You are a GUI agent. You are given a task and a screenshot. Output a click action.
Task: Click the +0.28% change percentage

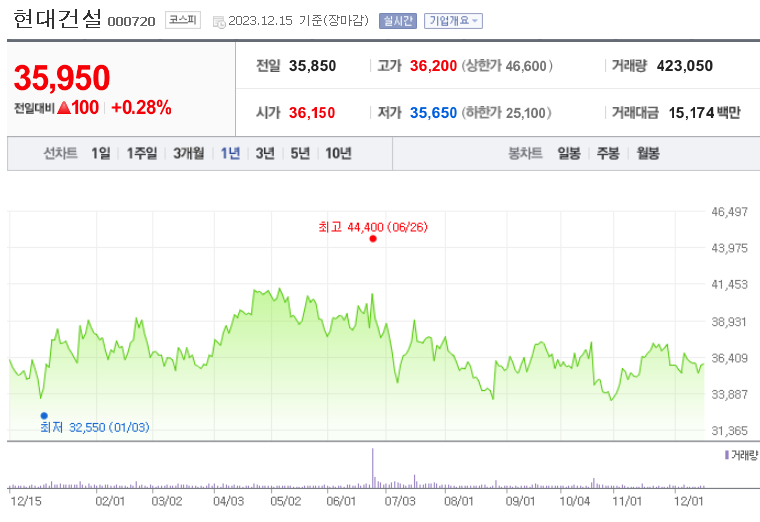coord(142,108)
